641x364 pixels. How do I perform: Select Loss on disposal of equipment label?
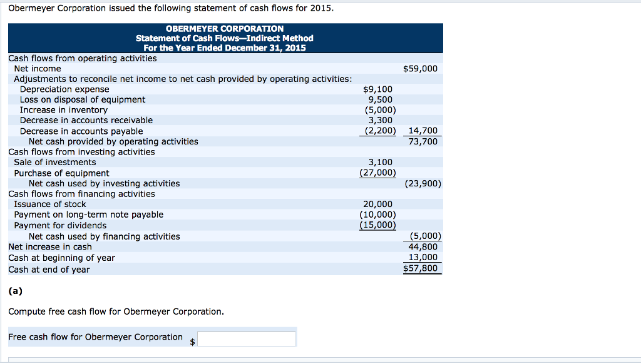pyautogui.click(x=83, y=99)
